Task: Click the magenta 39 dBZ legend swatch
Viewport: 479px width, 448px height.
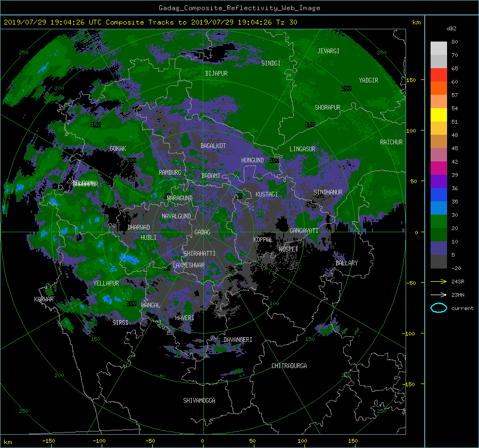Action: click(x=439, y=168)
